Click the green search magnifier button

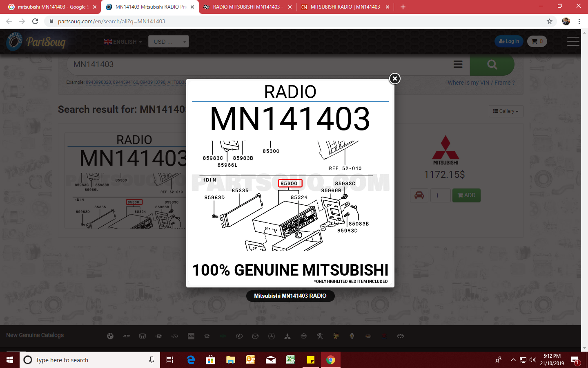(x=492, y=65)
